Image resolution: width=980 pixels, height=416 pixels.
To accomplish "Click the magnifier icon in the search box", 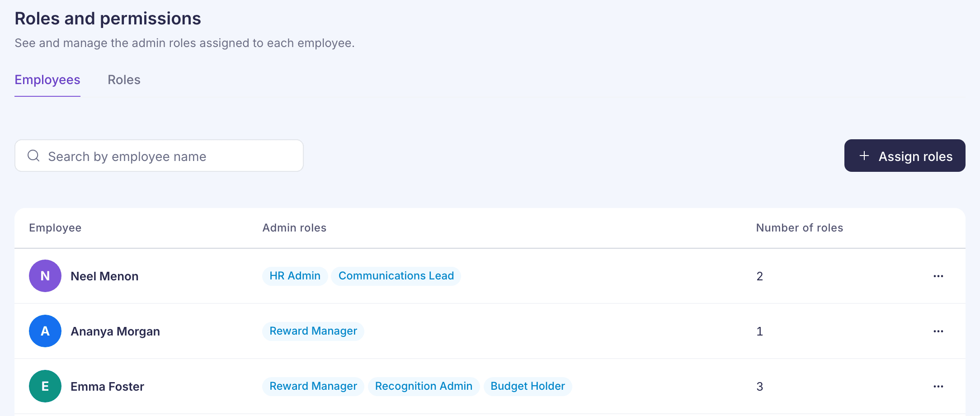I will click(33, 156).
